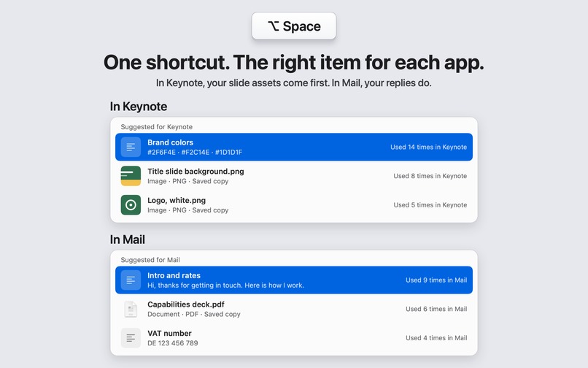The width and height of the screenshot is (588, 368).
Task: Select "Capabilities deck.pdf" file name
Action: [x=185, y=304]
